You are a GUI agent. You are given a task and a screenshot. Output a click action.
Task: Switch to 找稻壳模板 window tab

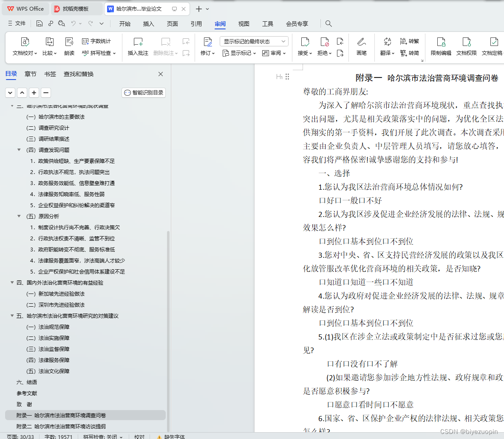pos(76,9)
